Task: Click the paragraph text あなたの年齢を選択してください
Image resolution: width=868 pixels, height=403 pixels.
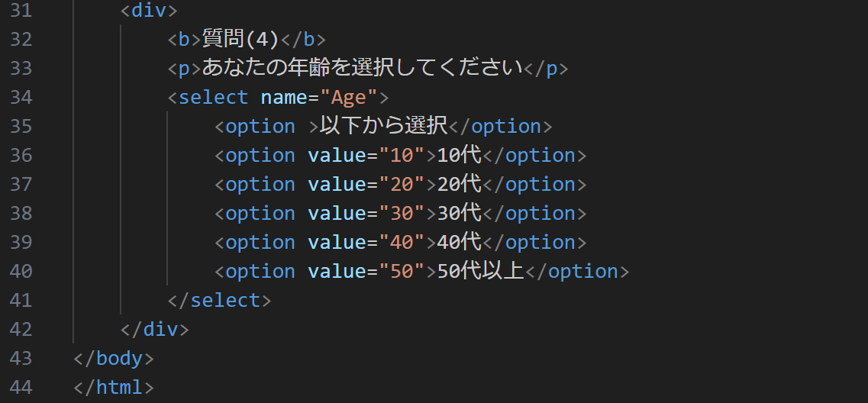Action: (x=362, y=69)
